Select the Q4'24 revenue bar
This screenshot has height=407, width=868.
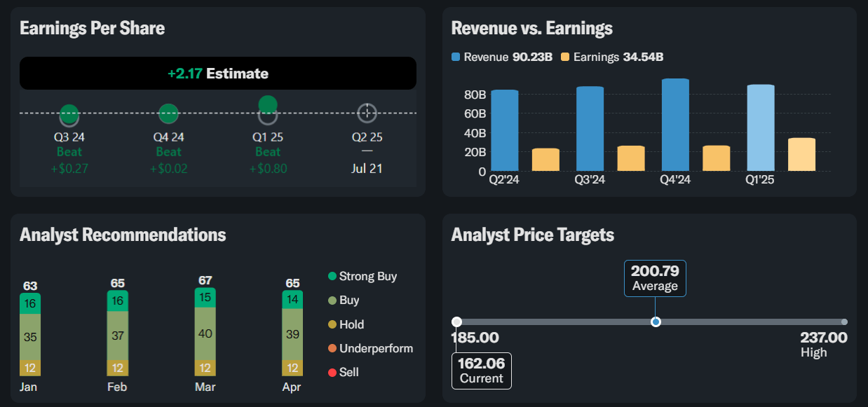[x=675, y=125]
